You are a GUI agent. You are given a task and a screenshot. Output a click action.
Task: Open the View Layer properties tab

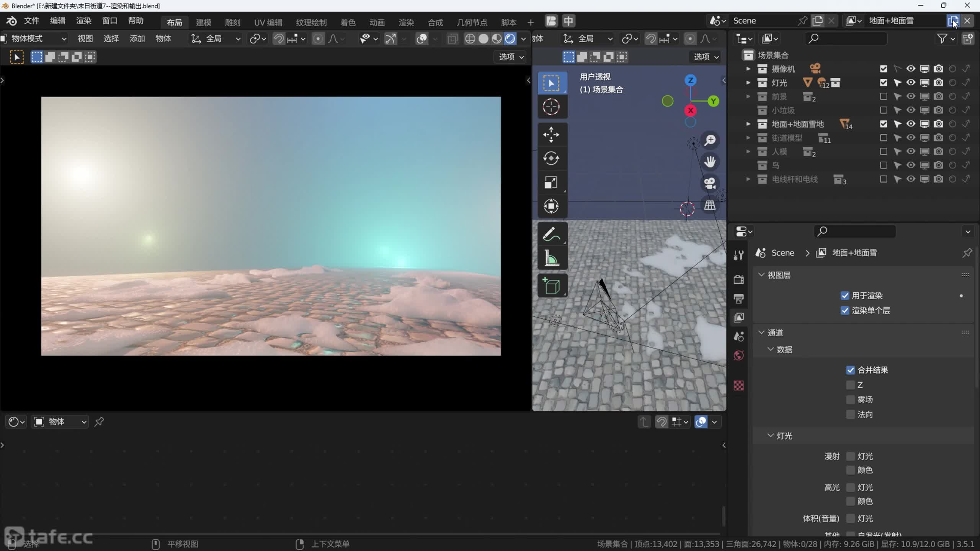click(739, 317)
